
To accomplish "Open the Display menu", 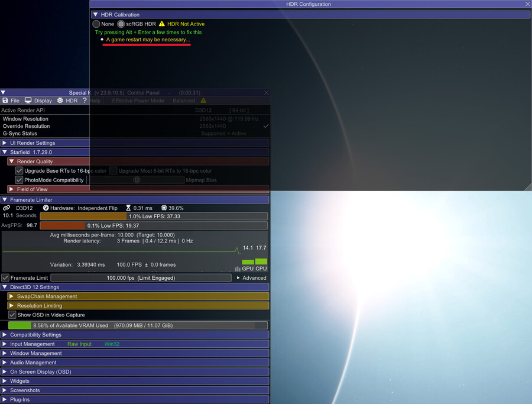I will (43, 101).
